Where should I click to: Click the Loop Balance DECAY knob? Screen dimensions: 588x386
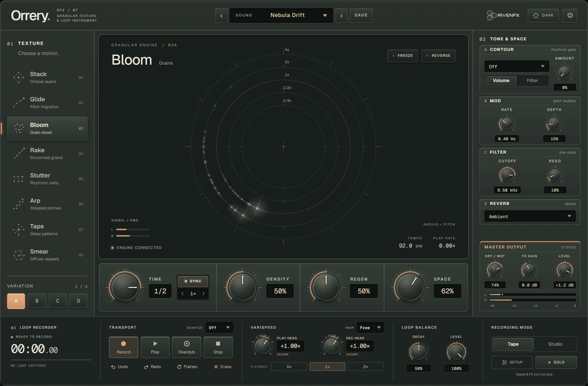[x=419, y=352]
